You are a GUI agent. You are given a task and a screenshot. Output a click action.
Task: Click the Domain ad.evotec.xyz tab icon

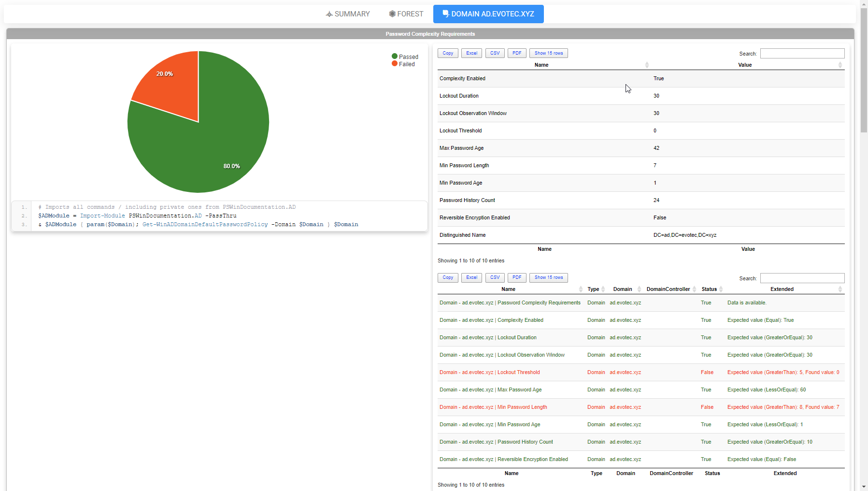tap(445, 14)
